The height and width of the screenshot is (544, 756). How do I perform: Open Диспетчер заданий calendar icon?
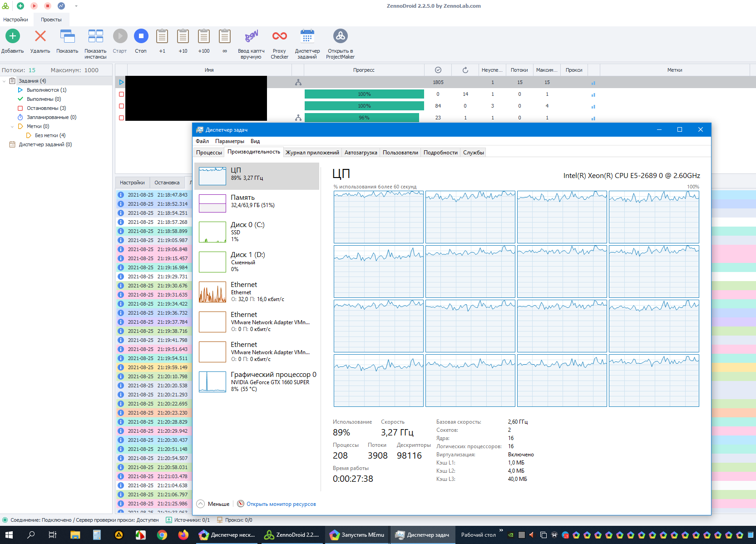click(307, 36)
